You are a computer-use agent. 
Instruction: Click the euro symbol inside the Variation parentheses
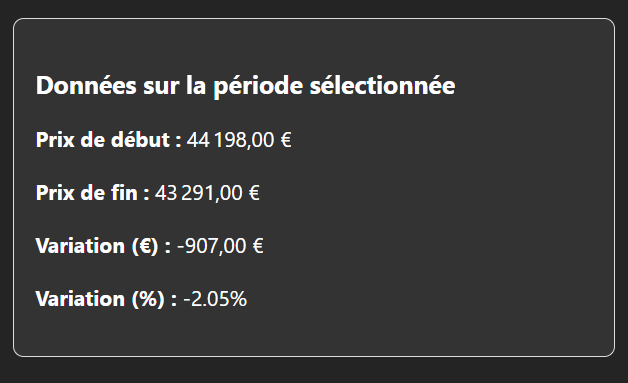point(145,246)
